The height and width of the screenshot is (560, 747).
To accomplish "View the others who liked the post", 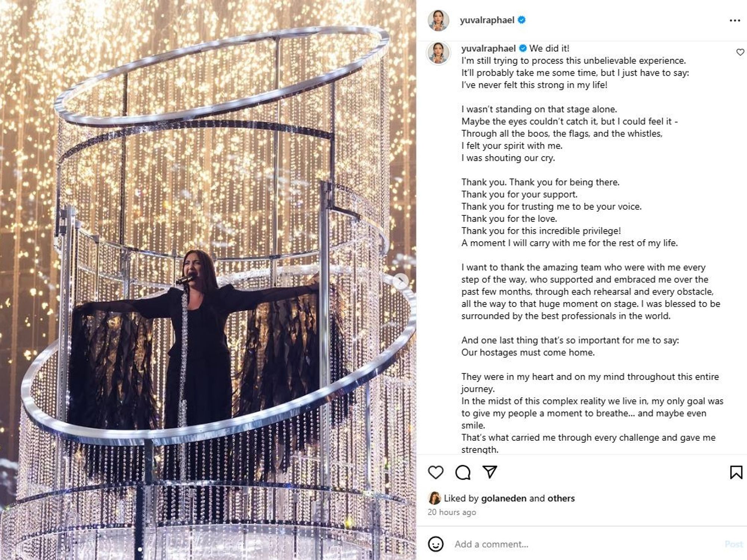I will click(x=561, y=498).
